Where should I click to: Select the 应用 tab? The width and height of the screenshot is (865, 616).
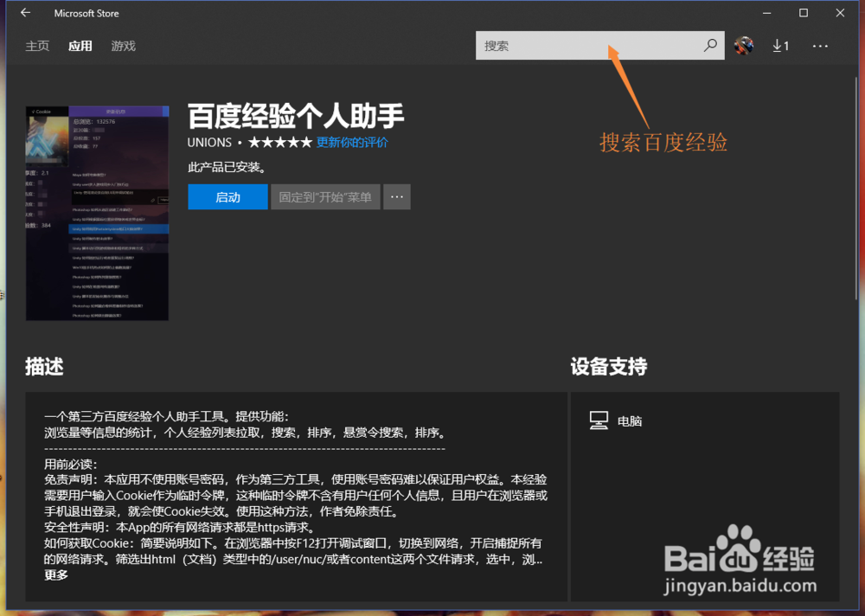[x=80, y=46]
